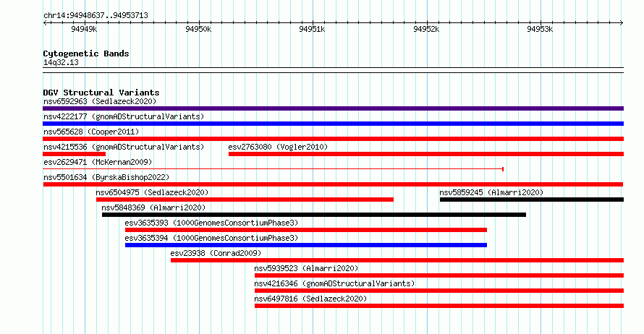Click the 94953k ruler tick label
Image resolution: width=644 pixels, height=334 pixels.
[540, 29]
